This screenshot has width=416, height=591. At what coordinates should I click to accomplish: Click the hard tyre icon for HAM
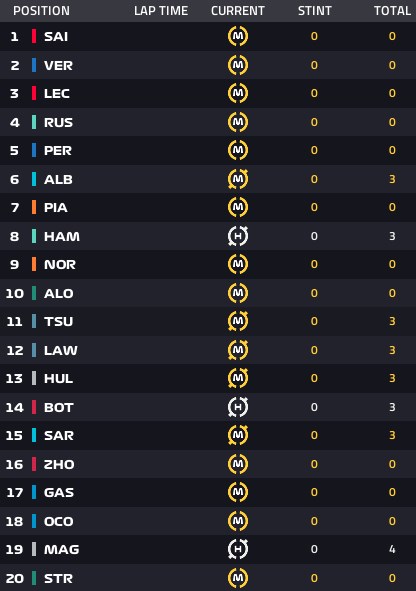click(x=238, y=236)
